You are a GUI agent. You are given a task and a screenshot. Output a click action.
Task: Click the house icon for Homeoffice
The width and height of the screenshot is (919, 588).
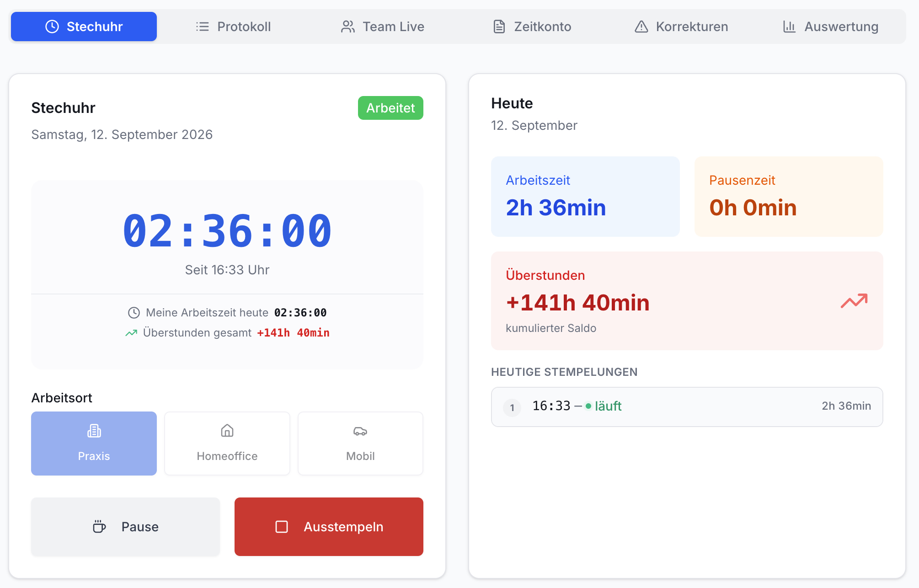point(227,431)
